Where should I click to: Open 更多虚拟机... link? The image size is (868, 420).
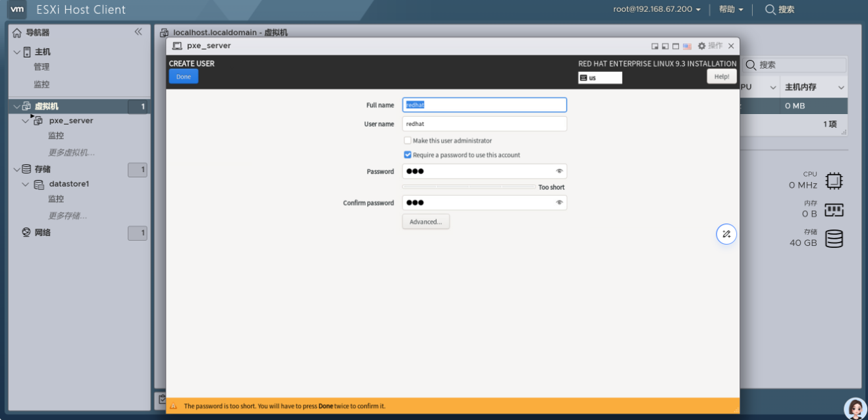coord(71,153)
